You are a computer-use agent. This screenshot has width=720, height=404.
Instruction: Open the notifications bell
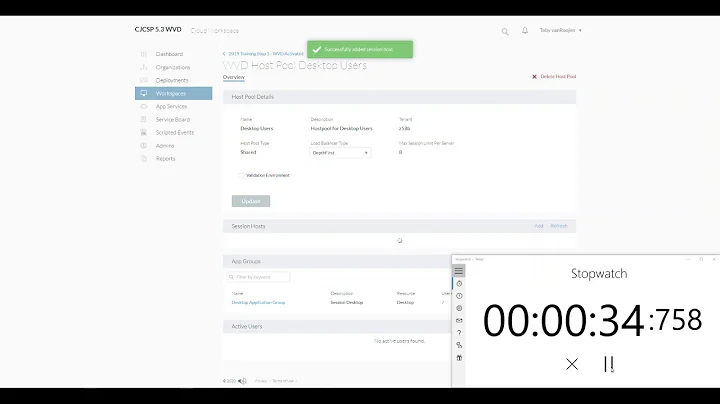click(525, 31)
